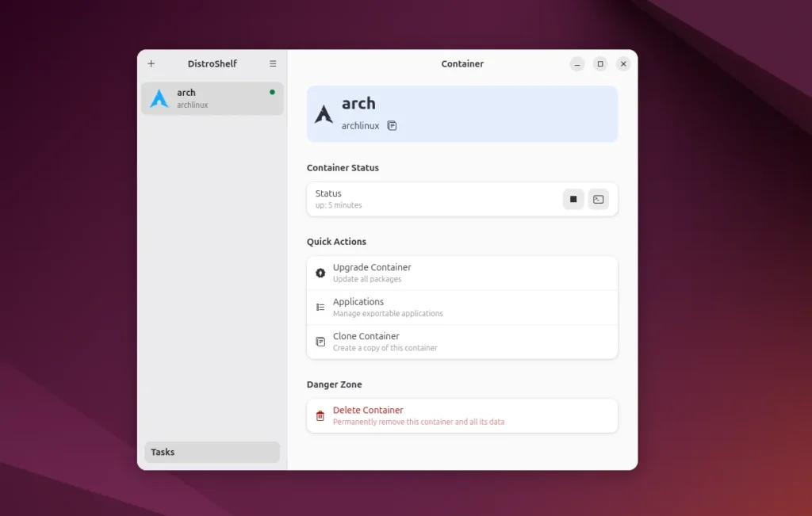Open the Applications row
The width and height of the screenshot is (812, 516).
click(462, 308)
